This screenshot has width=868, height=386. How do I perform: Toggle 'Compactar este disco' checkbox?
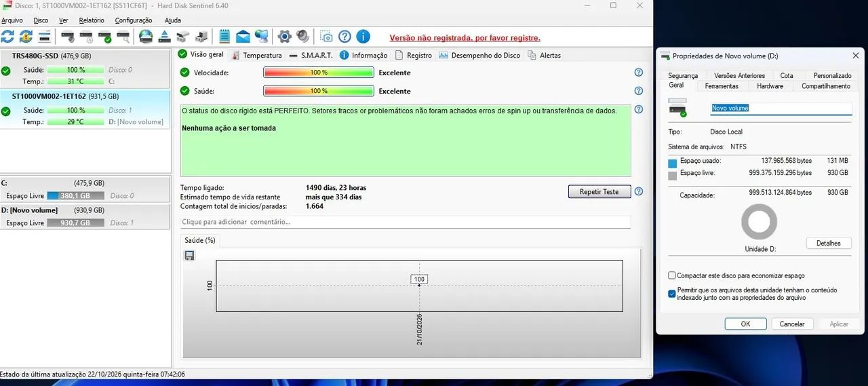point(671,275)
